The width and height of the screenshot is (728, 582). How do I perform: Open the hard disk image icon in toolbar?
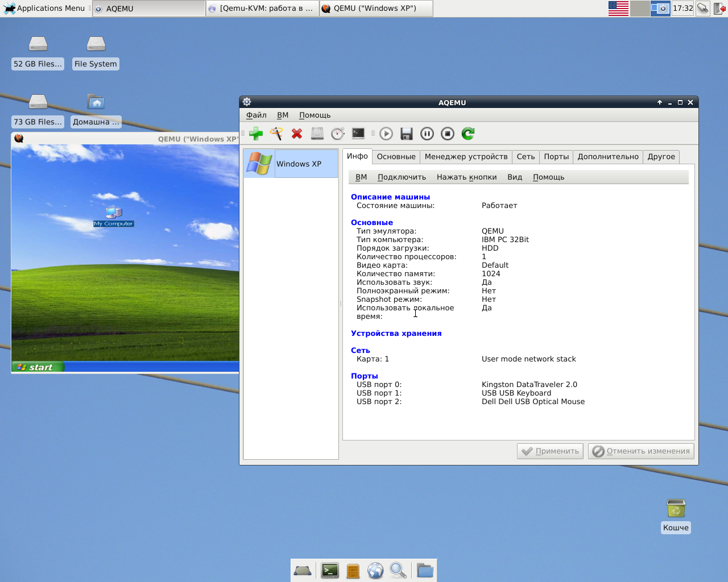pos(317,134)
